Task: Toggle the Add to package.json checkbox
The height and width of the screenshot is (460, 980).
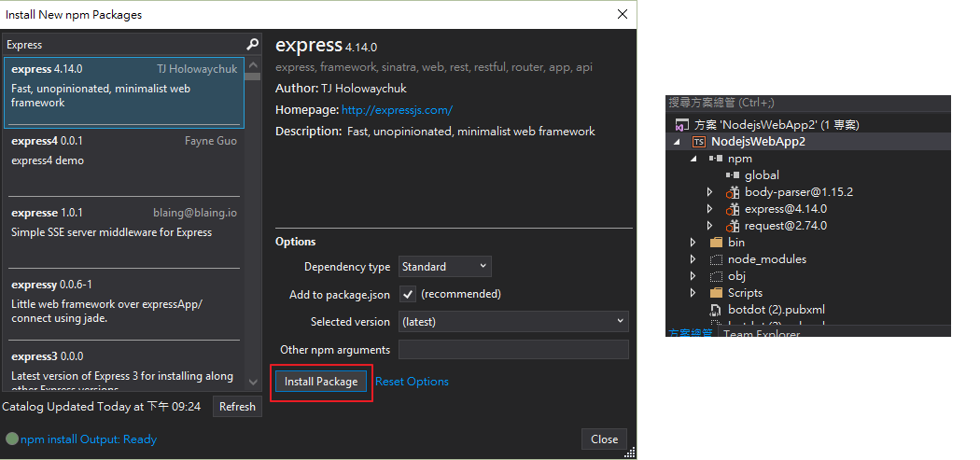Action: (x=408, y=294)
